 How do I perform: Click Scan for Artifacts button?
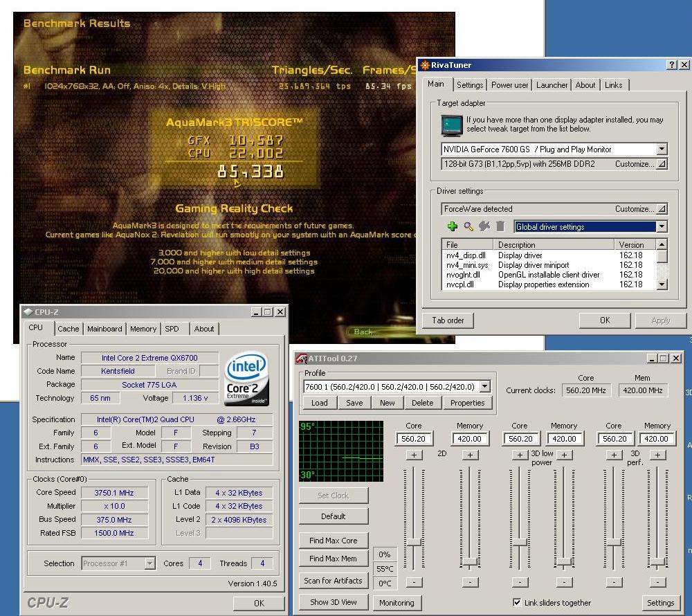pos(334,581)
